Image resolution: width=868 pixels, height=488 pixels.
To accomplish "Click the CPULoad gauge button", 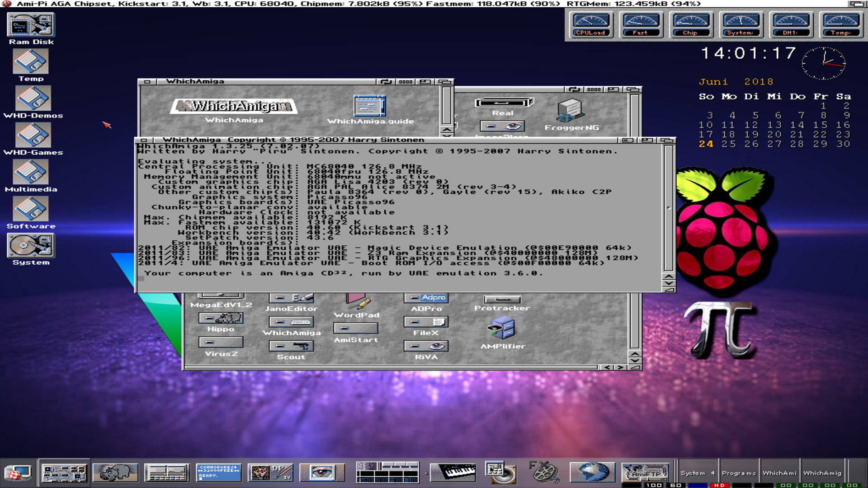I will (x=590, y=25).
